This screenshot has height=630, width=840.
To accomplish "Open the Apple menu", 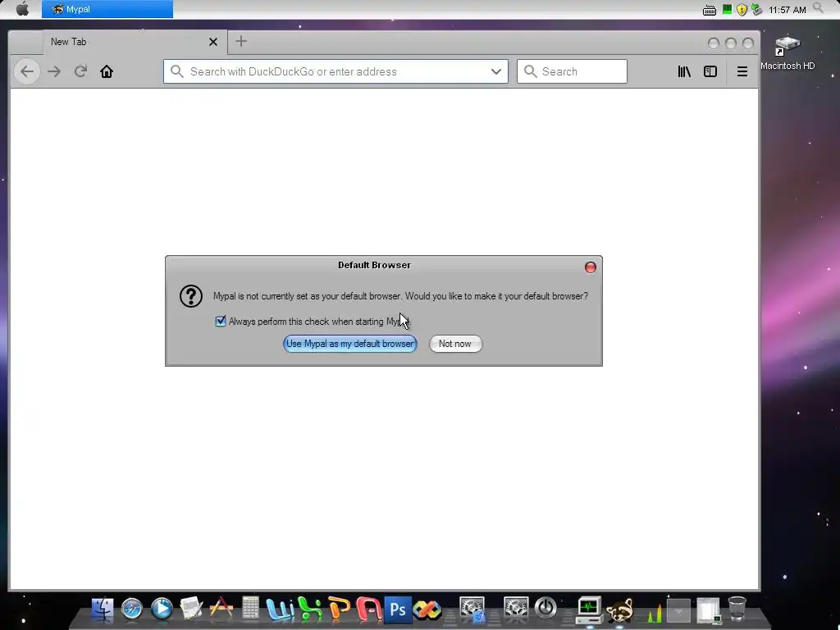I will (22, 9).
